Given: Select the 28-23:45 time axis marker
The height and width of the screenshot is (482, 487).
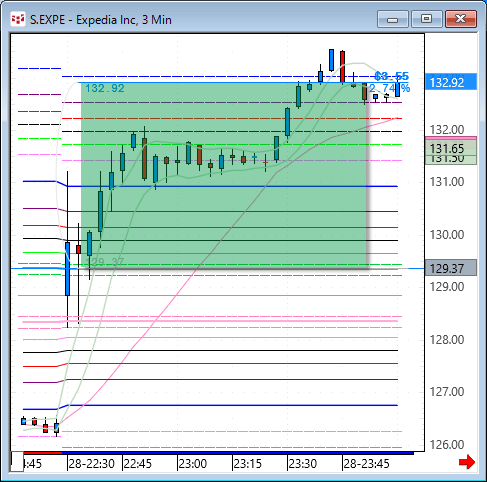Looking at the screenshot, I should [366, 464].
